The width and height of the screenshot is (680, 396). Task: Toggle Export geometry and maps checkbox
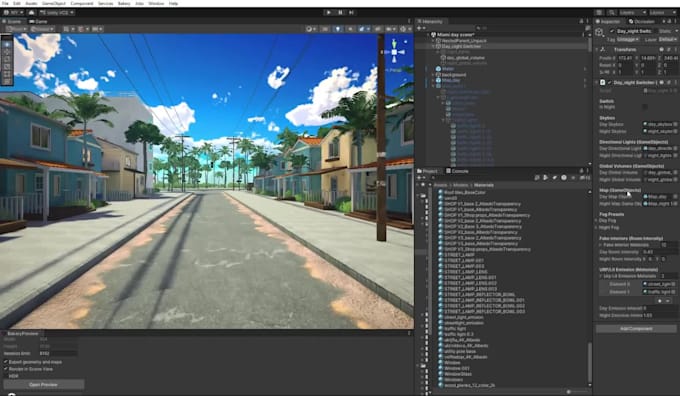pyautogui.click(x=6, y=362)
